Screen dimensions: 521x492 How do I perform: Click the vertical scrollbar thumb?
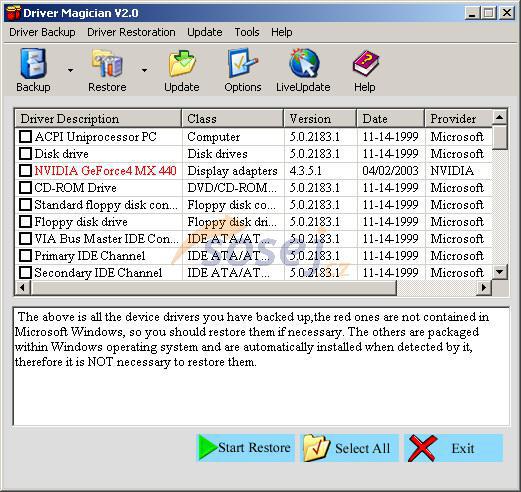point(499,137)
